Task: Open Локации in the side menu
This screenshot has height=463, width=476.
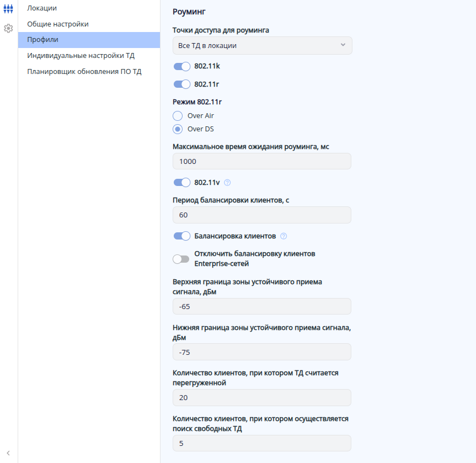Action: (42, 8)
